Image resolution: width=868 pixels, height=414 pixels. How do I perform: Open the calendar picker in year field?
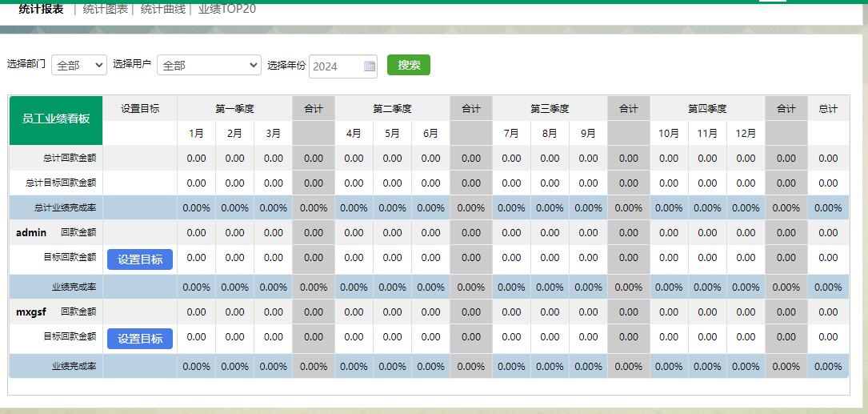point(370,66)
